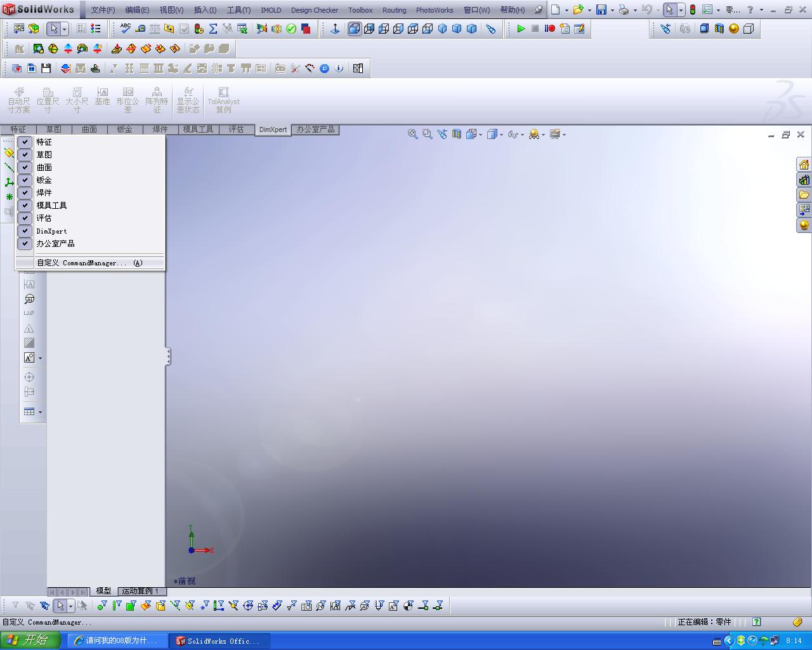Expand the dropdown arrow next to the Save icon
Screen dimensions: 812x650
pyautogui.click(x=612, y=10)
